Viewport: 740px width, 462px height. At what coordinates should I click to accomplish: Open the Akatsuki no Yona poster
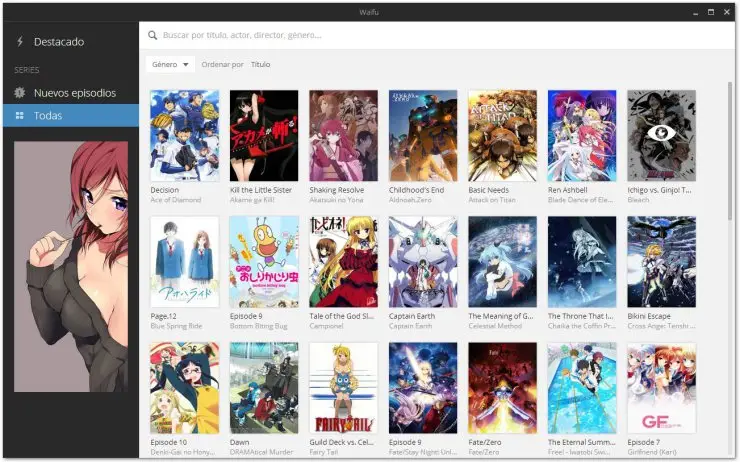tap(344, 135)
